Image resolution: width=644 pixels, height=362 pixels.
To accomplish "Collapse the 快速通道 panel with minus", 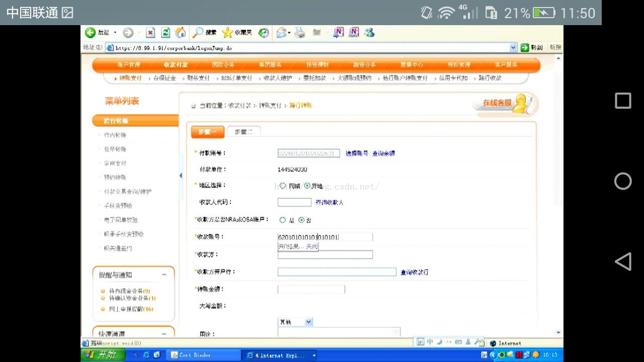I will point(164,333).
